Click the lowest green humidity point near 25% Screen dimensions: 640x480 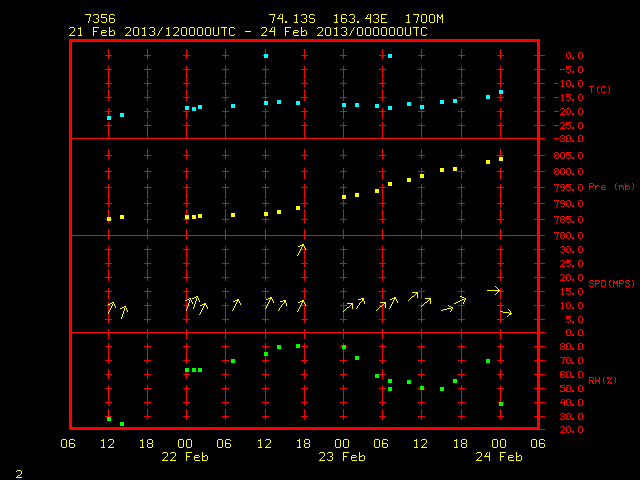click(122, 424)
